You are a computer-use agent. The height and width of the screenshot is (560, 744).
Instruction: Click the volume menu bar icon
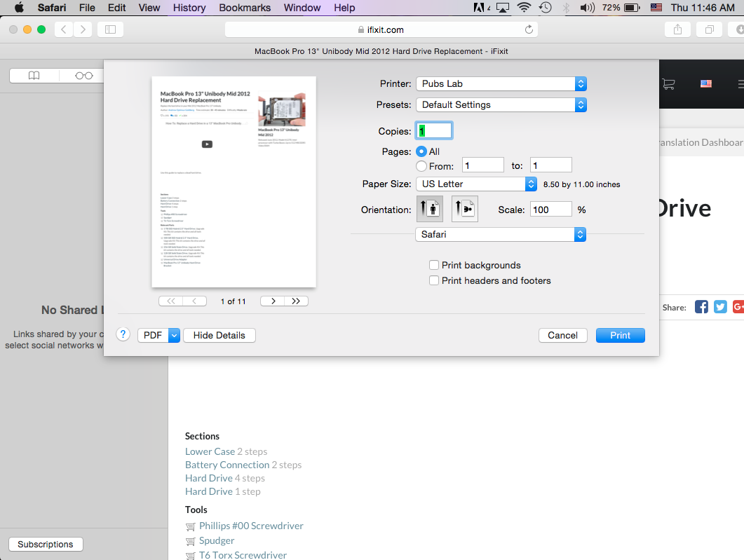(587, 8)
